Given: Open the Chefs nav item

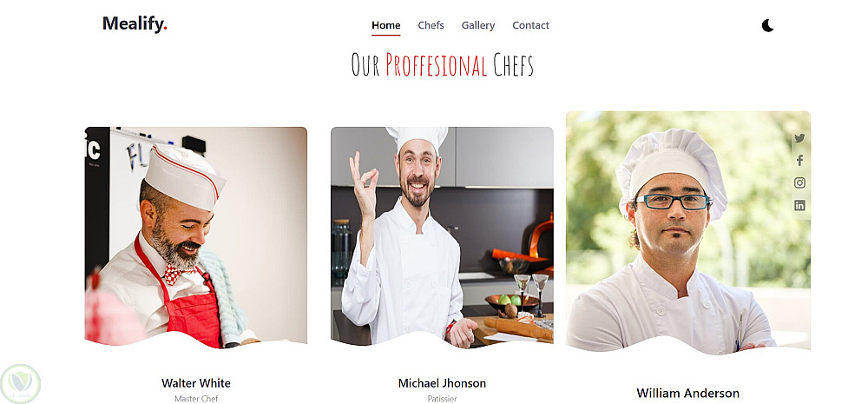Looking at the screenshot, I should coord(431,25).
